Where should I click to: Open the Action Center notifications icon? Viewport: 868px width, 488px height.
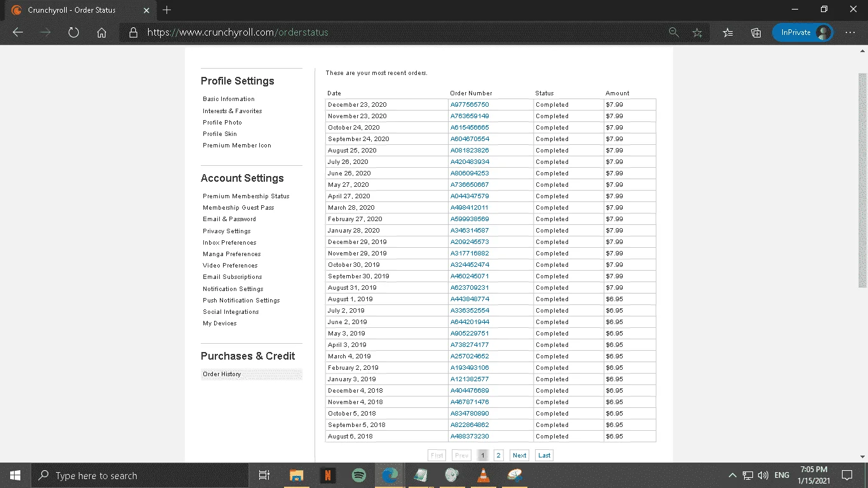[x=846, y=475]
